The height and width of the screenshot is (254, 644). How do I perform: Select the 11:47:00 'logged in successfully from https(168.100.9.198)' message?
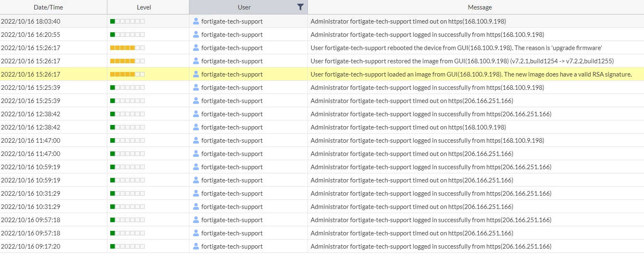tap(427, 140)
